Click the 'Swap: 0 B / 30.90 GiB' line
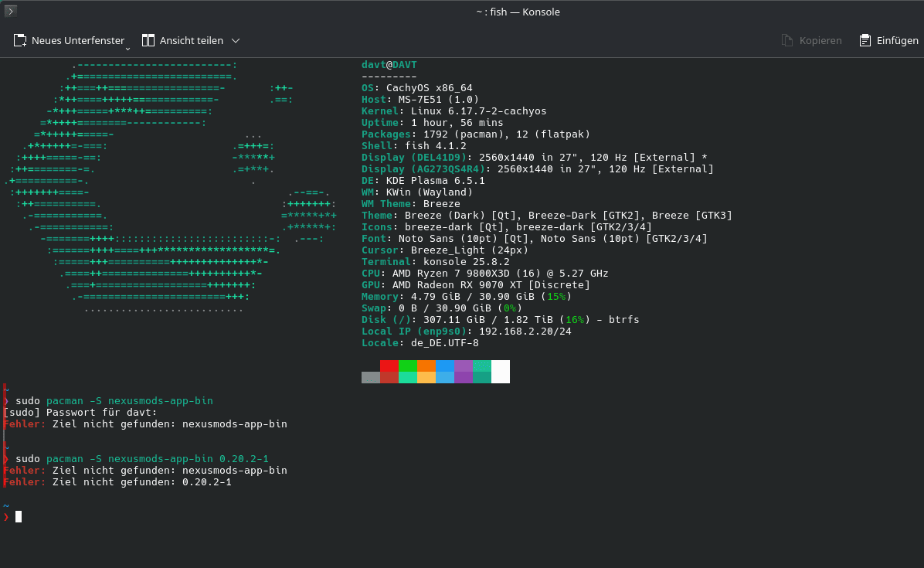The width and height of the screenshot is (924, 568). [442, 308]
